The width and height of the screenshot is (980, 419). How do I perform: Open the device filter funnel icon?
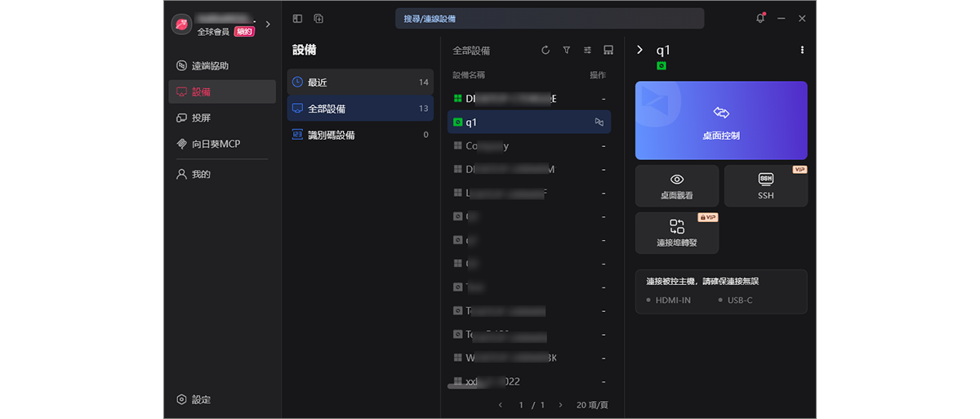pos(567,51)
